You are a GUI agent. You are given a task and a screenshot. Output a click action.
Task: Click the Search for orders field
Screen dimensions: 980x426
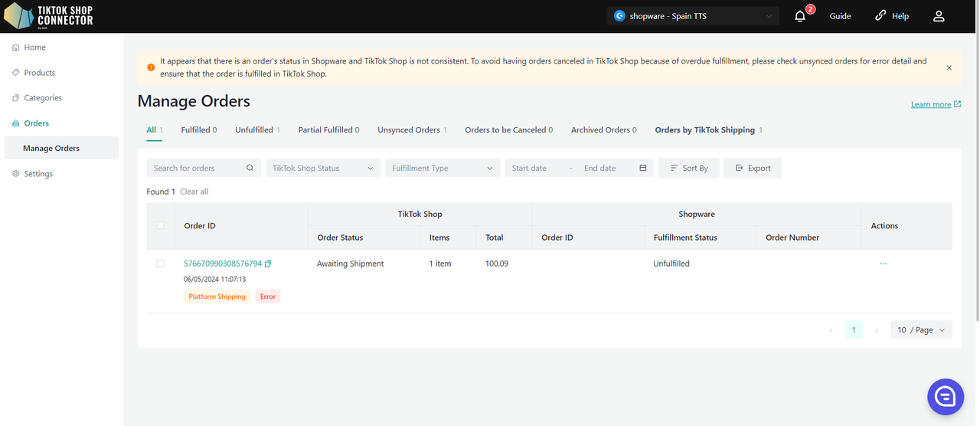(x=195, y=168)
